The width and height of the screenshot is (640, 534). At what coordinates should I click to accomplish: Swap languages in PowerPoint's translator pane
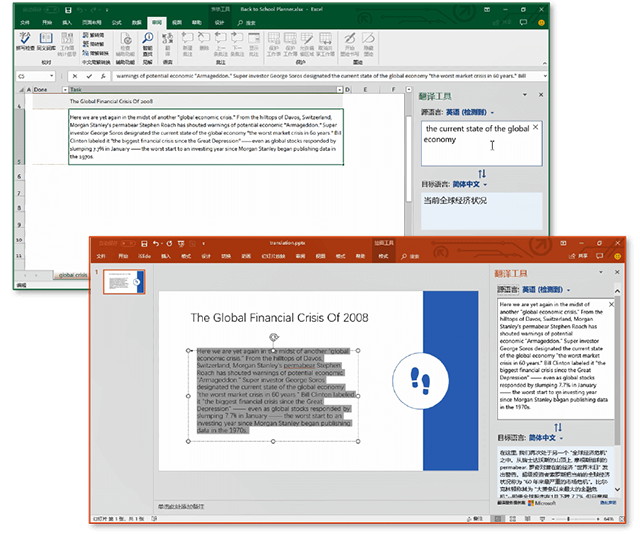tap(558, 427)
